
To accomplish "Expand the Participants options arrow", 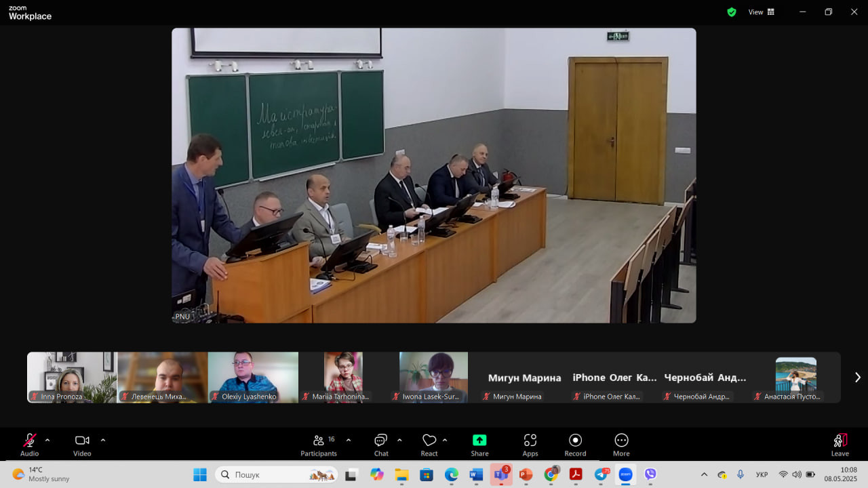I will pos(349,440).
